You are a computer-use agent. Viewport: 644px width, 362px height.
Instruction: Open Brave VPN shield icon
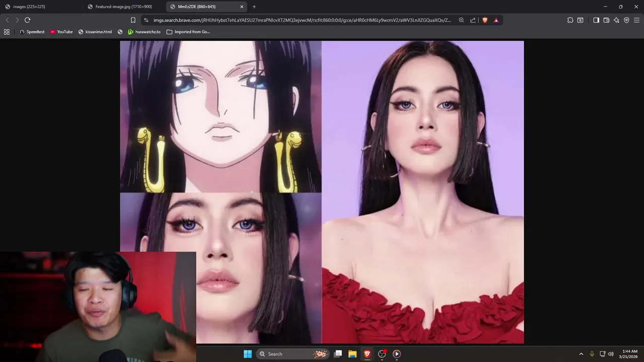click(626, 20)
